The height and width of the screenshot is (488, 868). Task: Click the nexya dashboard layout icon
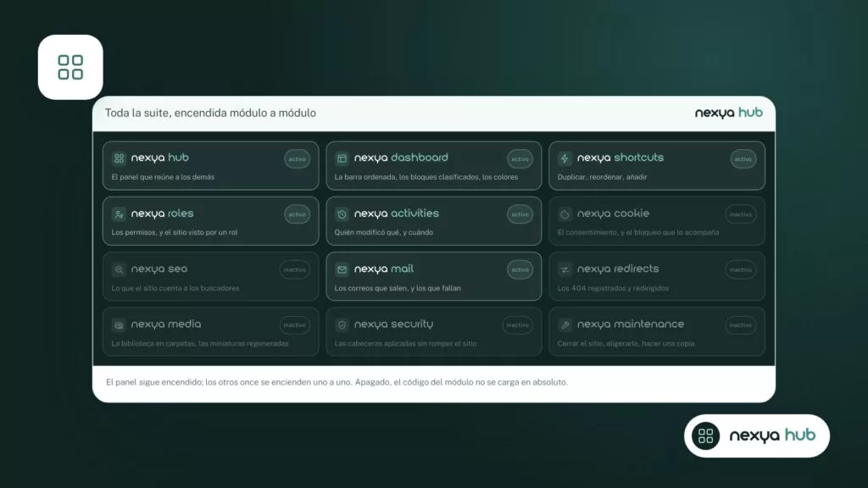coord(342,158)
